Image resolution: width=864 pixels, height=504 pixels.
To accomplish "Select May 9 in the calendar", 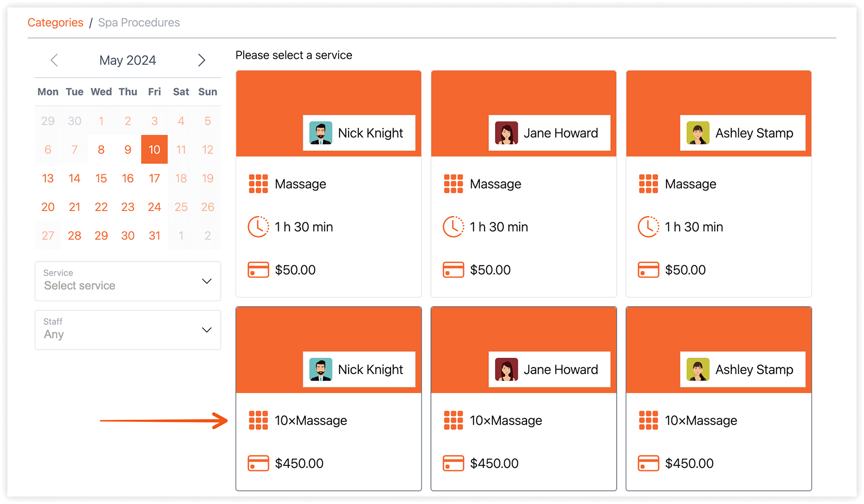I will [128, 150].
